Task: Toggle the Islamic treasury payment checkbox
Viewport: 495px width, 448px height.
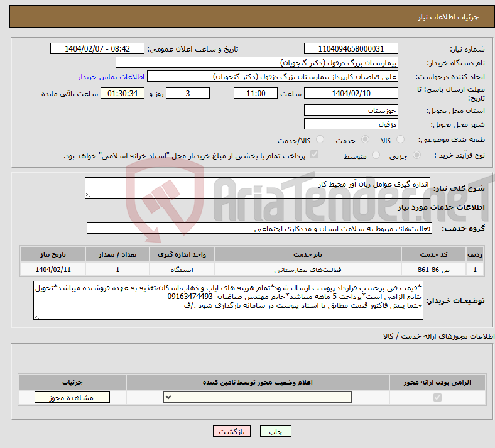Action: click(315, 155)
